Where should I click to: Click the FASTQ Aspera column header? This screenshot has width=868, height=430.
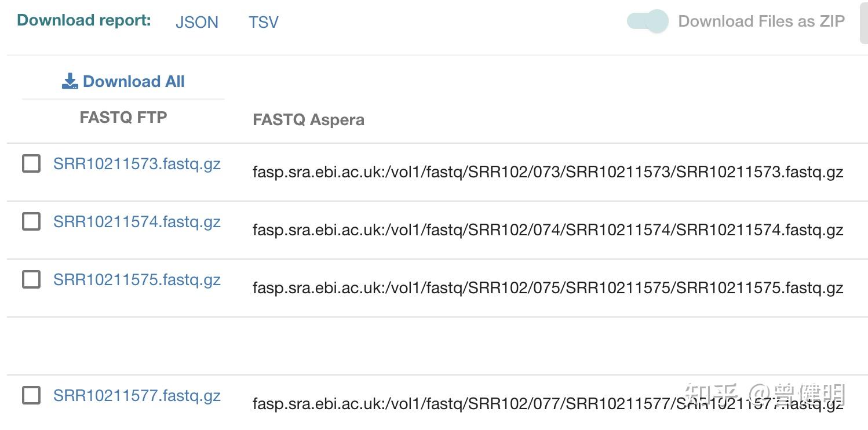tap(309, 121)
